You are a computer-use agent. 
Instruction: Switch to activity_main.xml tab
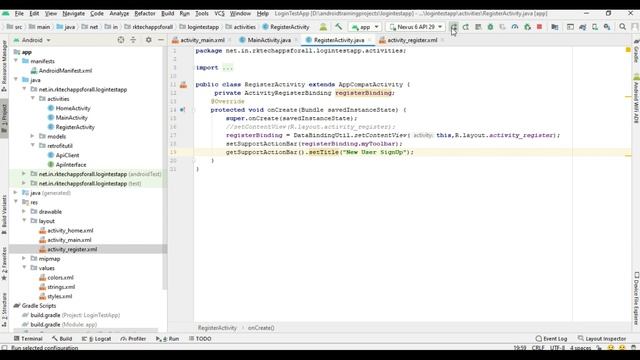(202, 40)
